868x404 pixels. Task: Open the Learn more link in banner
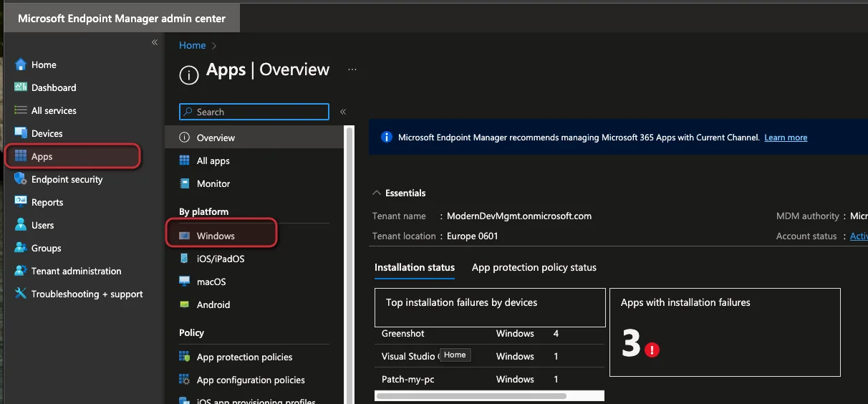tap(786, 138)
